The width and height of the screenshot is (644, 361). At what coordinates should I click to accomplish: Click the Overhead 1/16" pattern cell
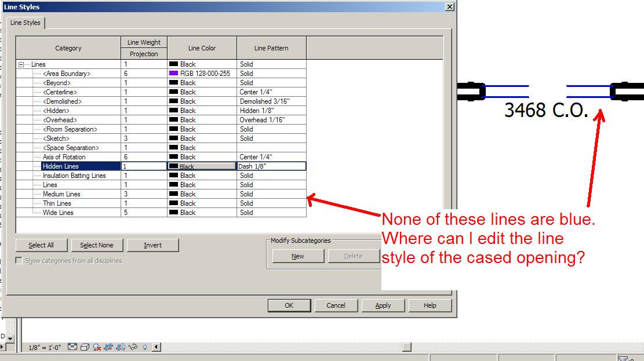[x=271, y=120]
